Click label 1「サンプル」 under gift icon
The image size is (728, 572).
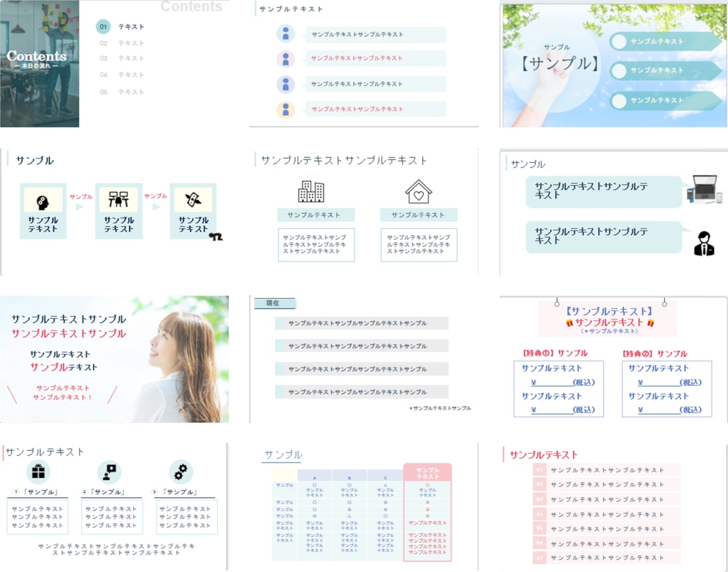click(x=37, y=492)
